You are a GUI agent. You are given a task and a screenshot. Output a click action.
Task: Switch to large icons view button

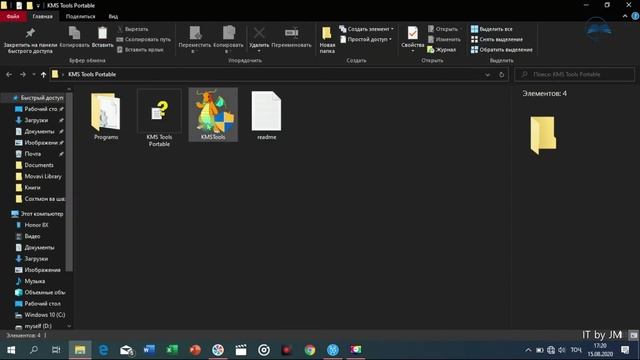pyautogui.click(x=633, y=335)
